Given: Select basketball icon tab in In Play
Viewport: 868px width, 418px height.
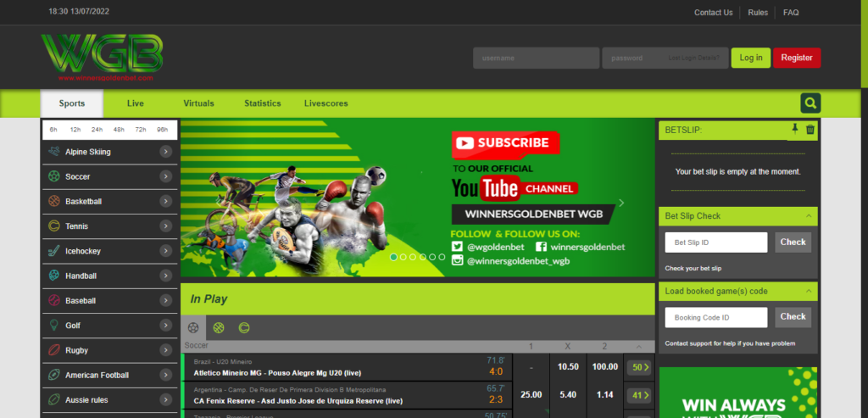Looking at the screenshot, I should [x=219, y=328].
